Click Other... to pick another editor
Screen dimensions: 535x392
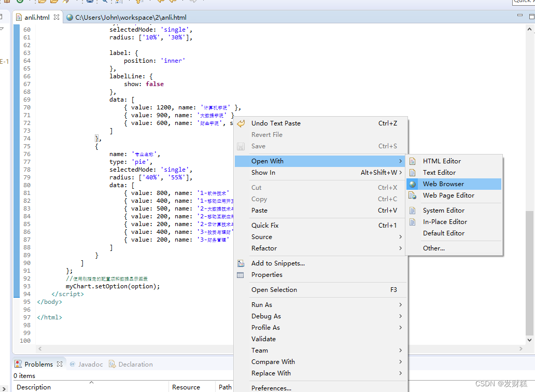click(x=434, y=248)
